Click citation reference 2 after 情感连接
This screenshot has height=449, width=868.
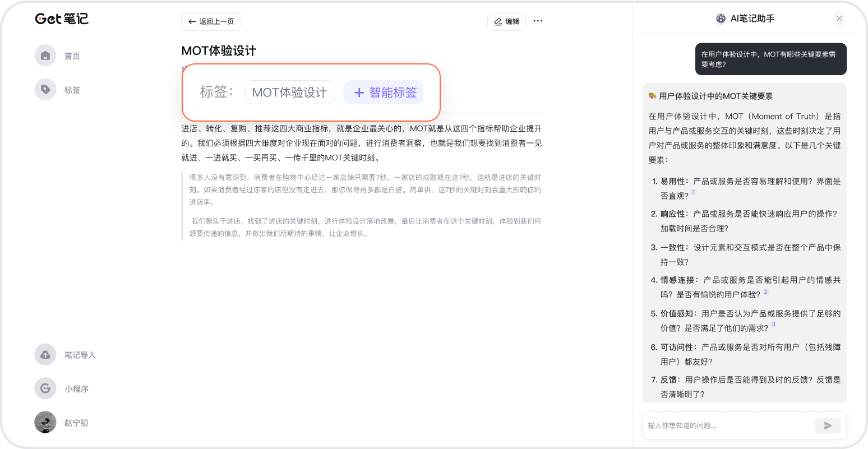tap(765, 291)
